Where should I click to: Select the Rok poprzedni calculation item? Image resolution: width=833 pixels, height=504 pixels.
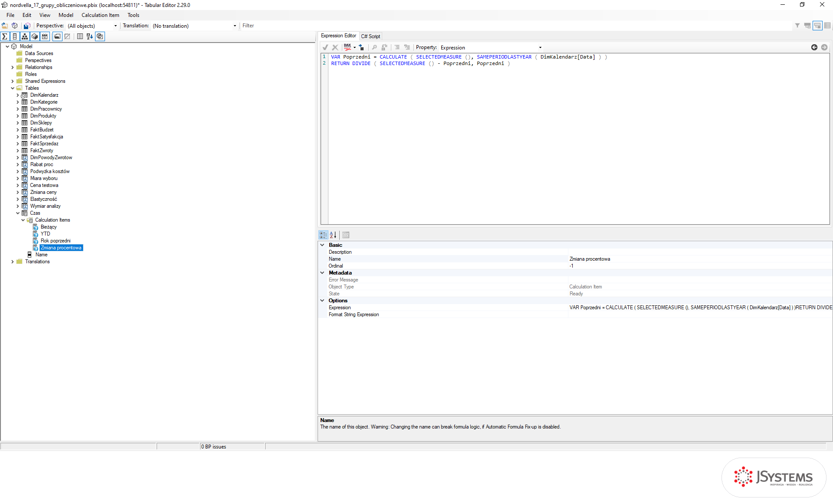[x=56, y=241]
